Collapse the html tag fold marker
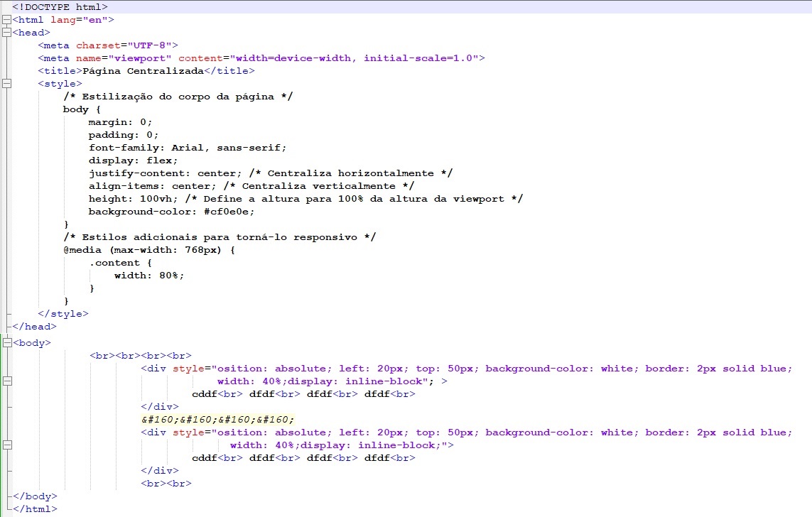Viewport: 812px width, 517px height. (6, 20)
